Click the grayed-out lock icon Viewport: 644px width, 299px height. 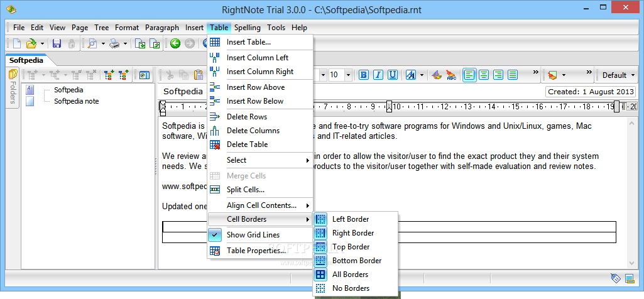(x=72, y=43)
